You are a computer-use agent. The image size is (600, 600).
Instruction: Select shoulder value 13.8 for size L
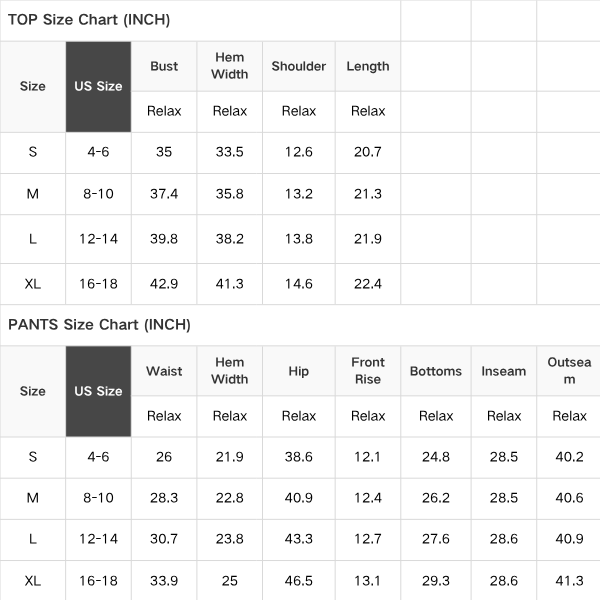299,239
